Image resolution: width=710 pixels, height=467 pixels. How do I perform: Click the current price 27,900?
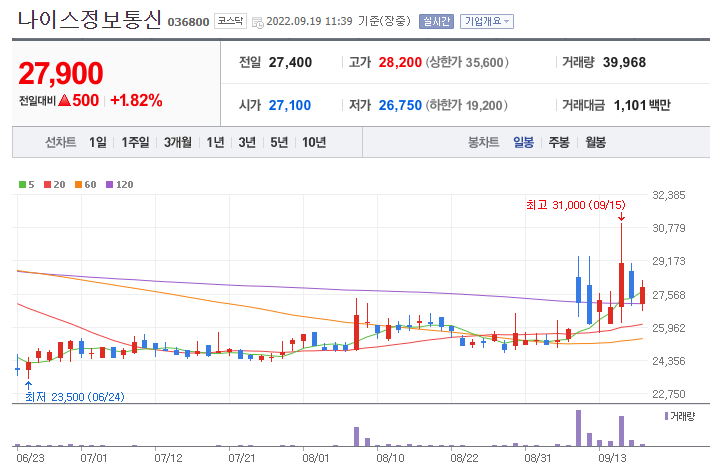[x=61, y=73]
